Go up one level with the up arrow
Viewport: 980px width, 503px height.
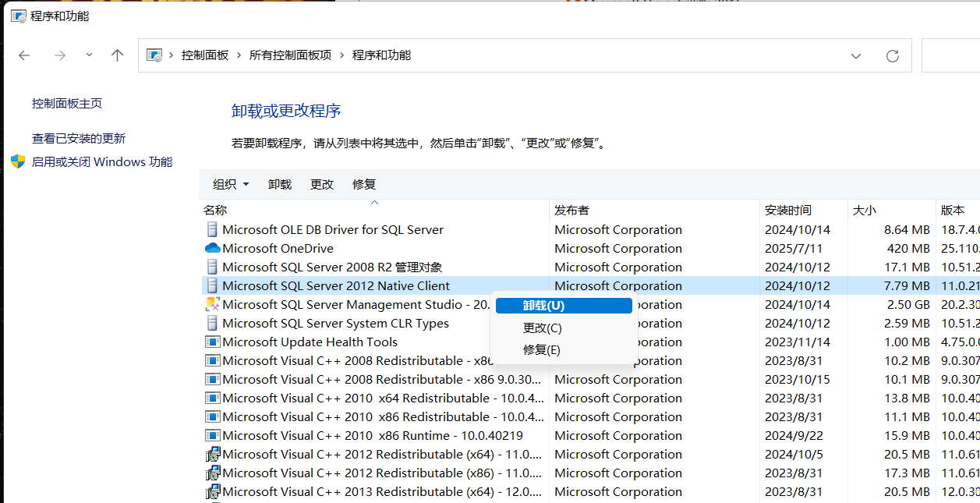(118, 55)
